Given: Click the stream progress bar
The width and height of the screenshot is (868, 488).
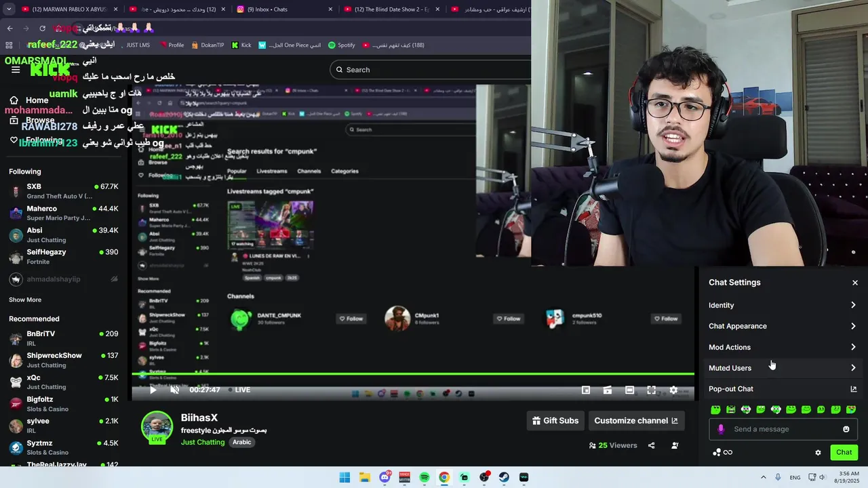Looking at the screenshot, I should click(x=413, y=374).
